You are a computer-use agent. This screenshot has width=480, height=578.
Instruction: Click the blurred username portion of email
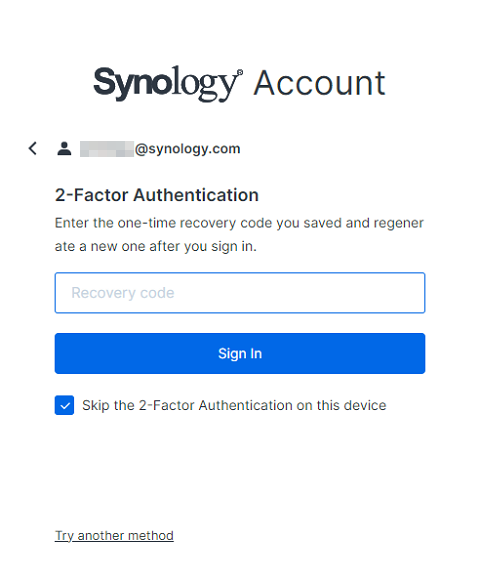107,149
